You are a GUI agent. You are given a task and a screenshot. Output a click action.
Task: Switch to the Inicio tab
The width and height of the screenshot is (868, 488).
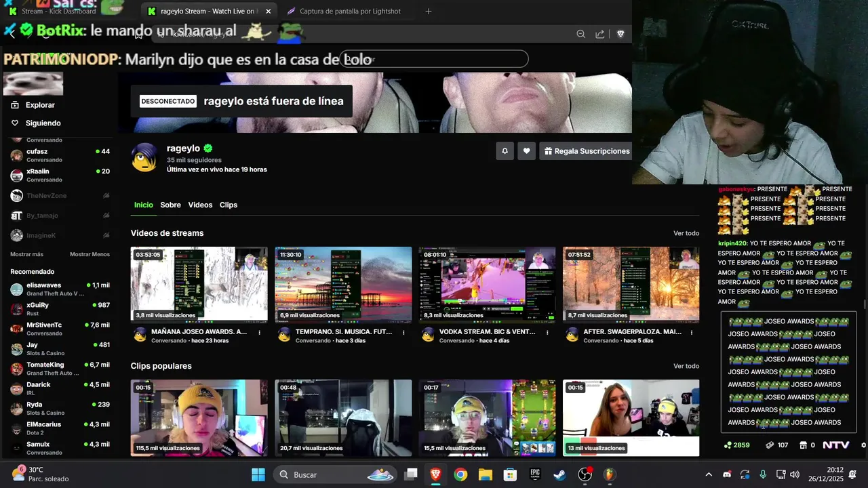coord(143,205)
